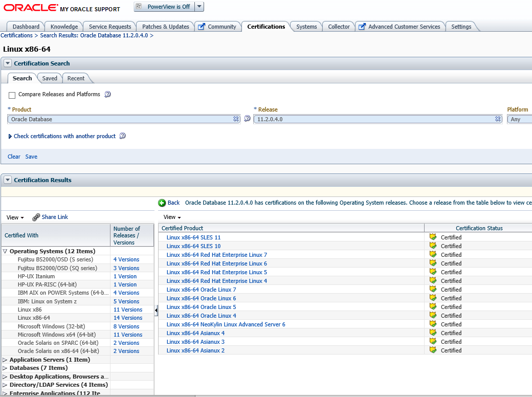Enable the Compare Releases and Platforms checkbox

click(12, 95)
